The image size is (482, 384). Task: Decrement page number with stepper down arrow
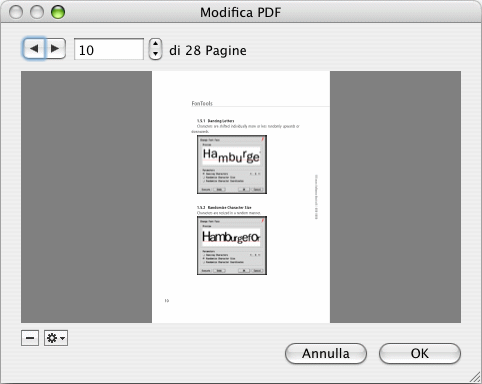coord(155,54)
